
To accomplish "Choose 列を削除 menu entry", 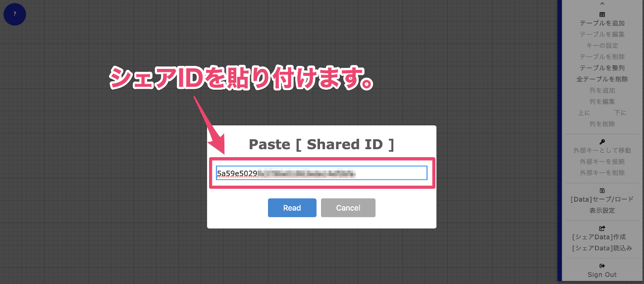I will (602, 124).
